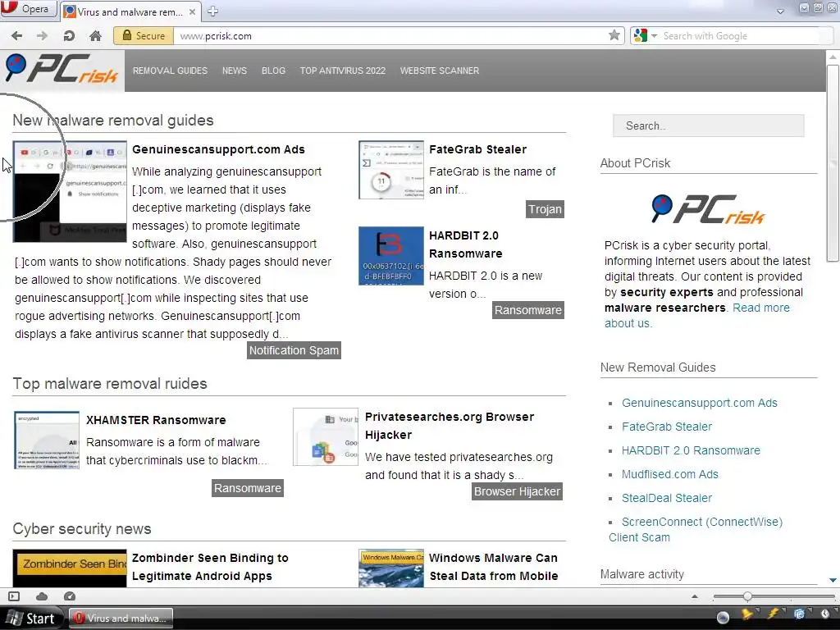
Task: Click round gray system tray icon
Action: click(x=723, y=618)
